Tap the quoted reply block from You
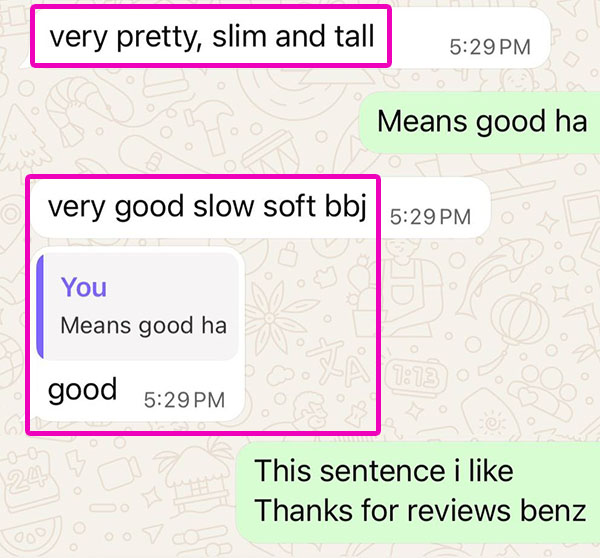The height and width of the screenshot is (558, 600). click(x=138, y=307)
